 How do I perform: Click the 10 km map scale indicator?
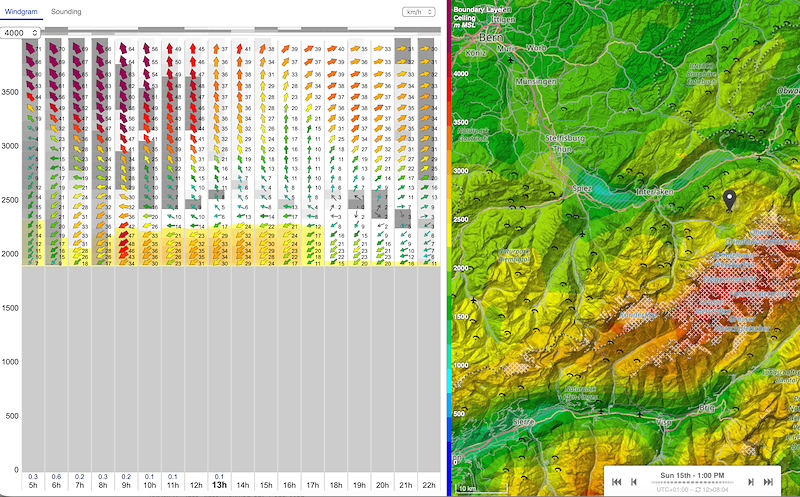coord(467,488)
